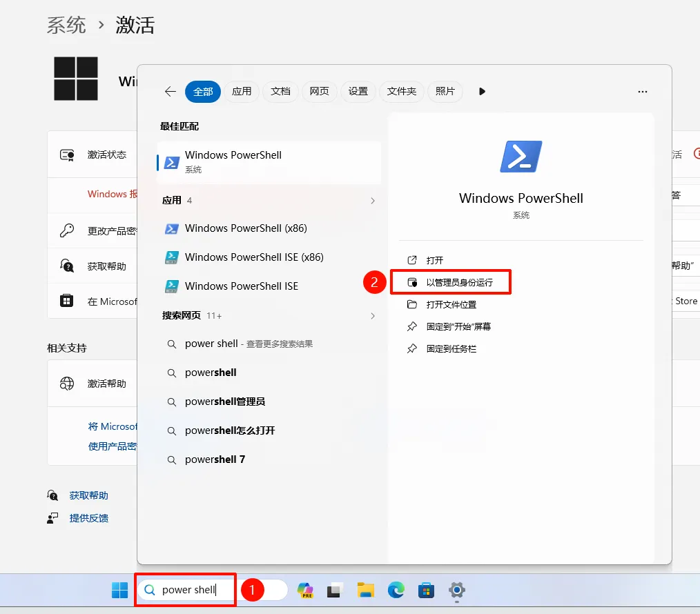The image size is (700, 614).
Task: Open File Explorer from the taskbar
Action: click(x=366, y=590)
